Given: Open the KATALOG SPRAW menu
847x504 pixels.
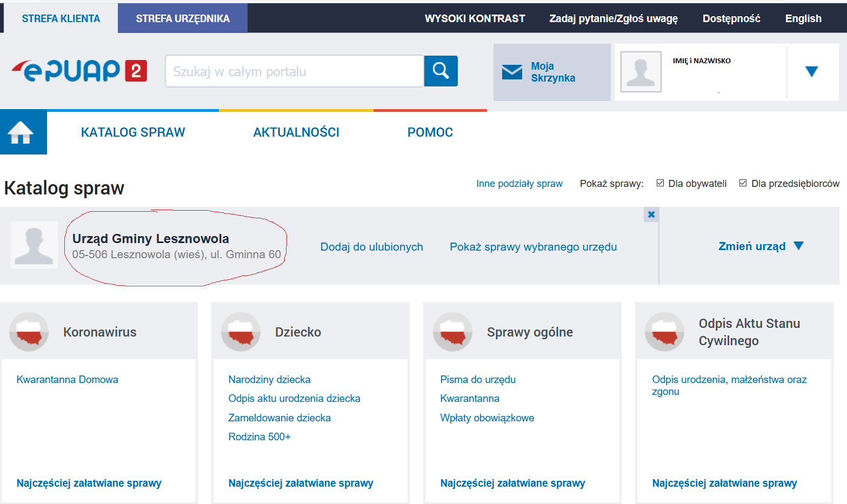Looking at the screenshot, I should point(133,132).
